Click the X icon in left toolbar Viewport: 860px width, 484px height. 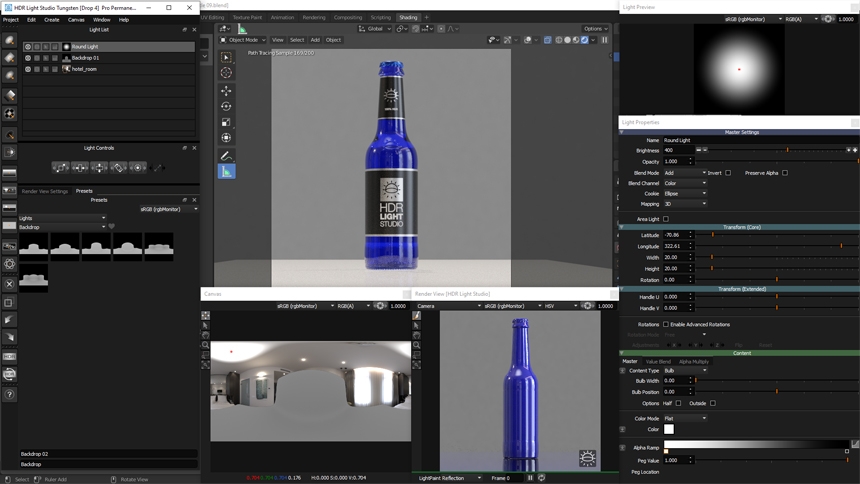click(9, 284)
